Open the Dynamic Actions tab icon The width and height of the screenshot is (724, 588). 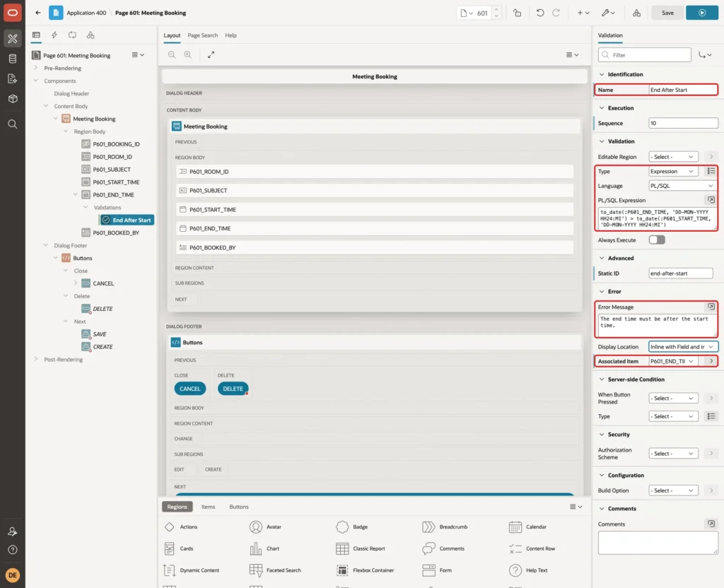tap(54, 35)
